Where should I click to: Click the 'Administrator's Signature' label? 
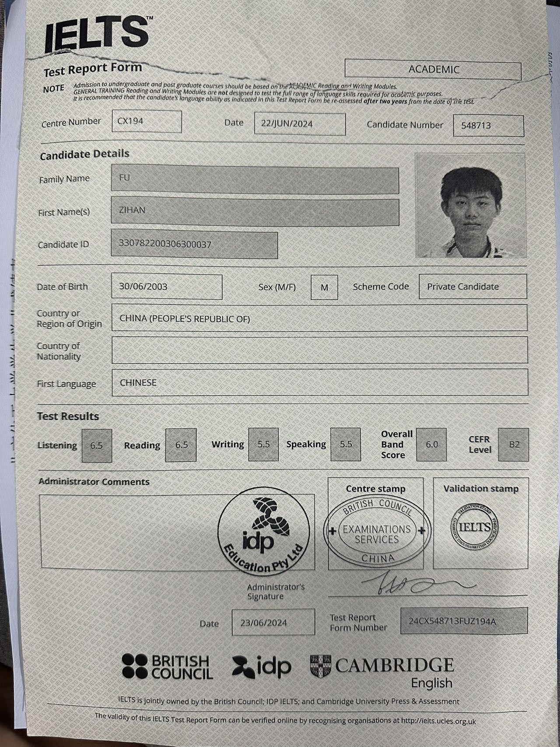tap(276, 592)
